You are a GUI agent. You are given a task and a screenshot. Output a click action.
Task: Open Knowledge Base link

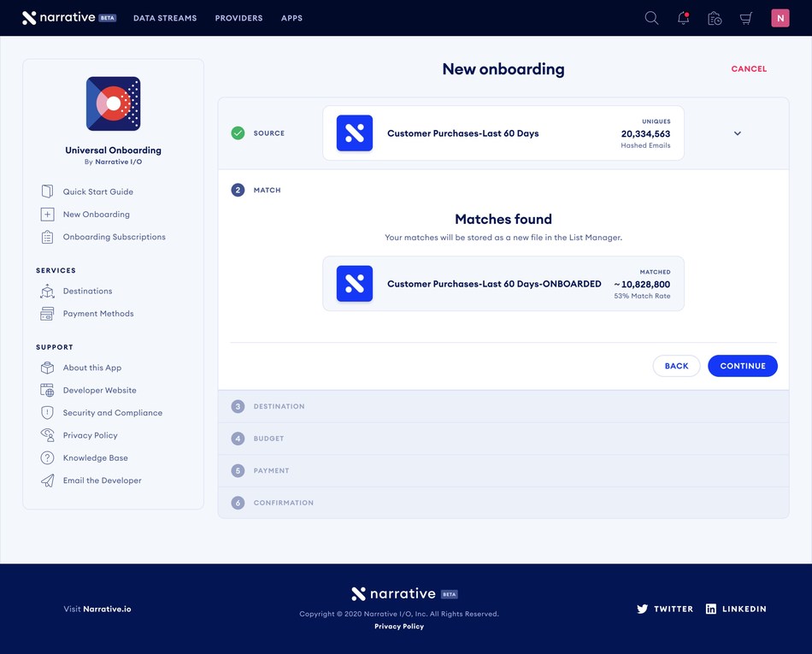pyautogui.click(x=95, y=457)
